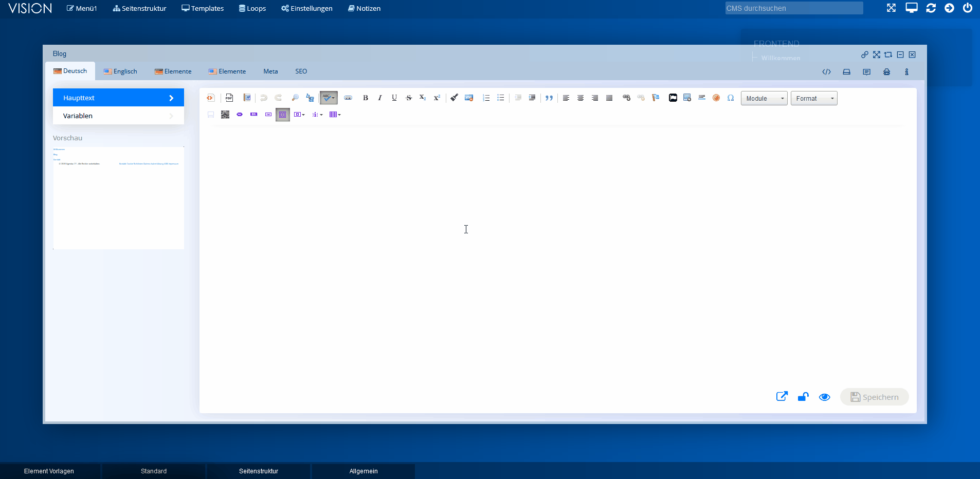Click the superscript icon
The image size is (980, 479).
coord(437,98)
